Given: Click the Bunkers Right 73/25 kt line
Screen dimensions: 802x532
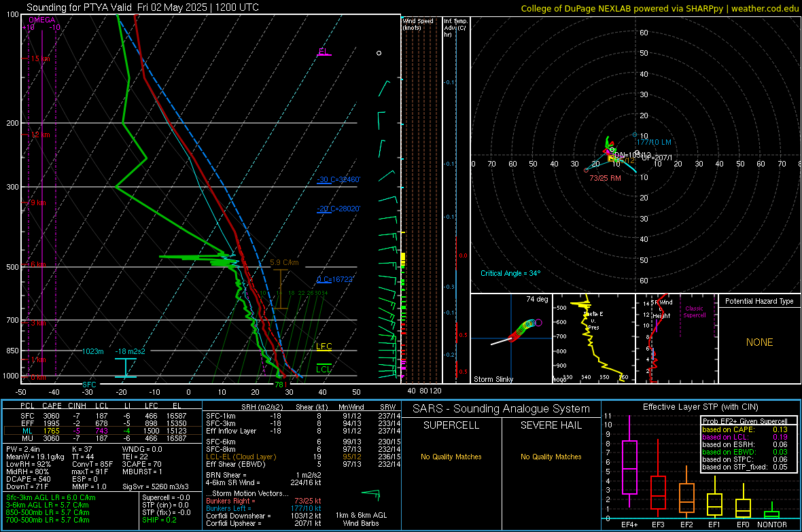Looking at the screenshot, I should click(x=264, y=501).
